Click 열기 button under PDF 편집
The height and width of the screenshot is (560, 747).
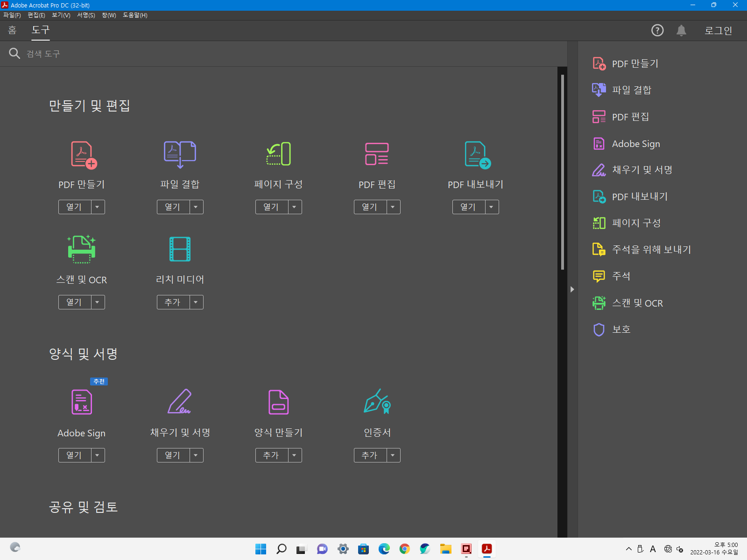[370, 207]
